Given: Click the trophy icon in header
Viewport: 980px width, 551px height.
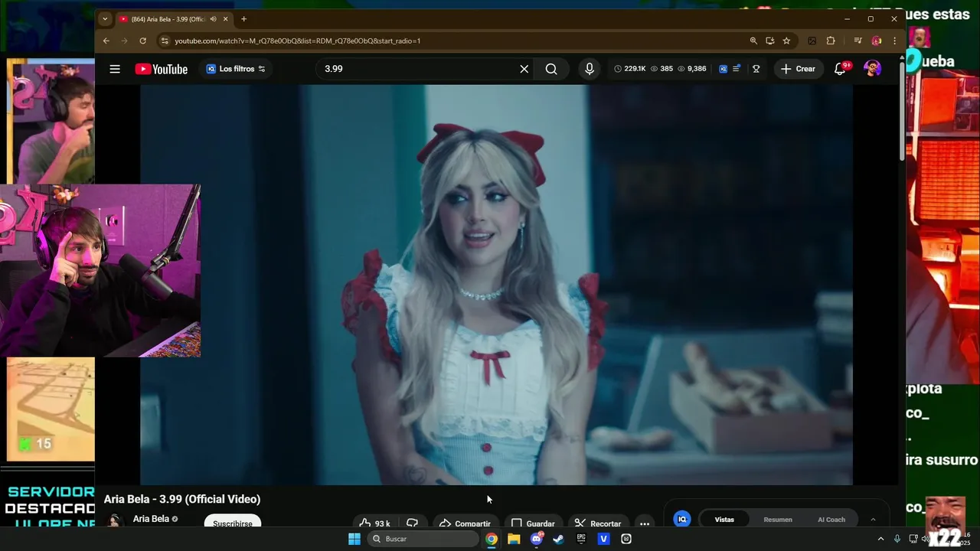Looking at the screenshot, I should pyautogui.click(x=756, y=69).
